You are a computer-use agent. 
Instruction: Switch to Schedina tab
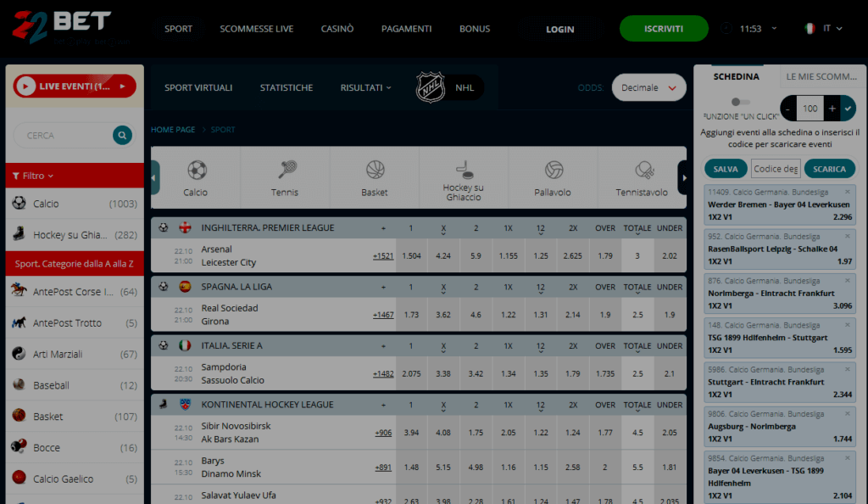point(737,76)
